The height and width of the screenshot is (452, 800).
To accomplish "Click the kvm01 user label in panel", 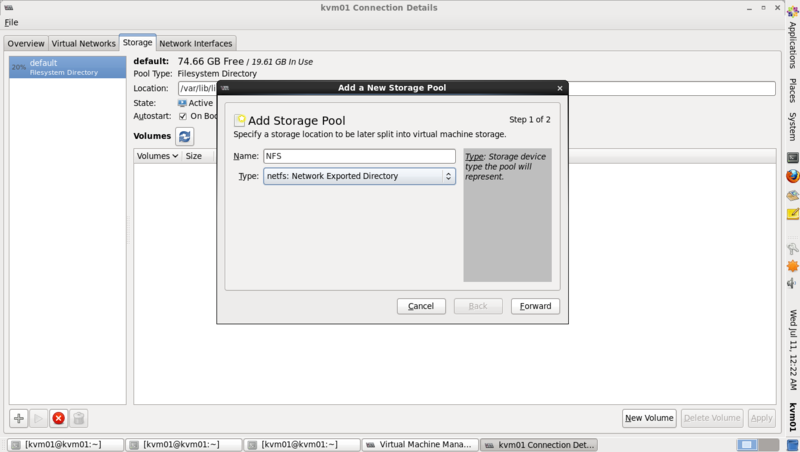I will pyautogui.click(x=792, y=417).
